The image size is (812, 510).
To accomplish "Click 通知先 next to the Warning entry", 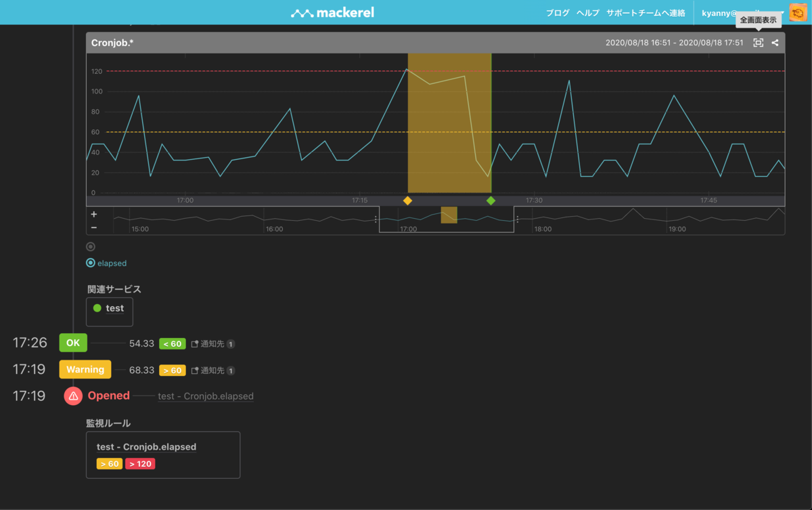I will (x=212, y=370).
